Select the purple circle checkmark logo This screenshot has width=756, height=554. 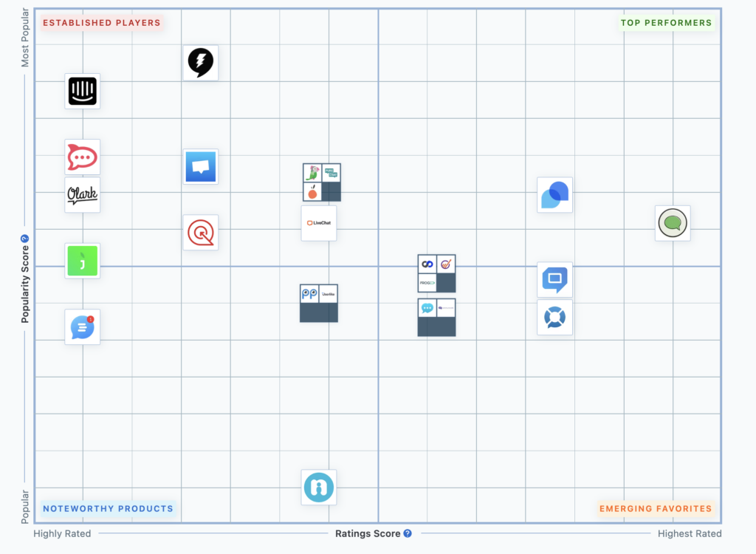click(446, 264)
